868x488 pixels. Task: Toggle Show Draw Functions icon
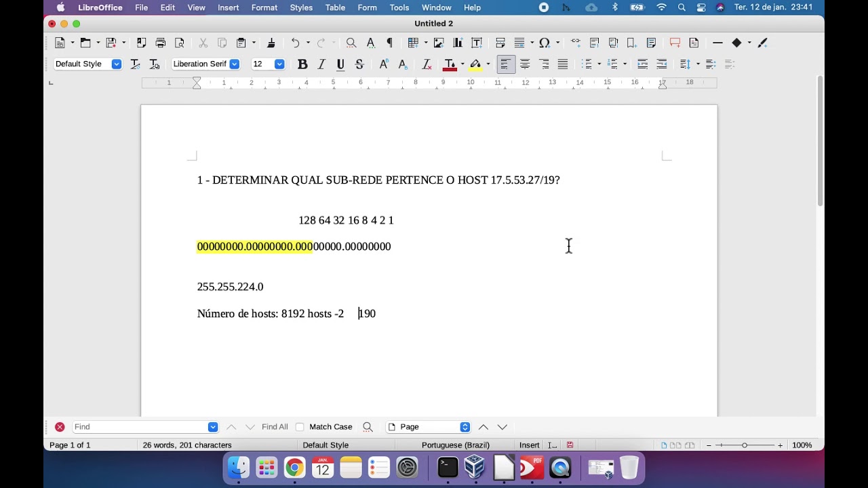point(762,43)
